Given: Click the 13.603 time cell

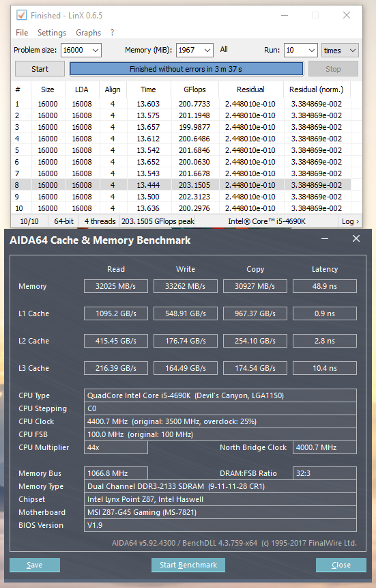Looking at the screenshot, I should 149,104.
